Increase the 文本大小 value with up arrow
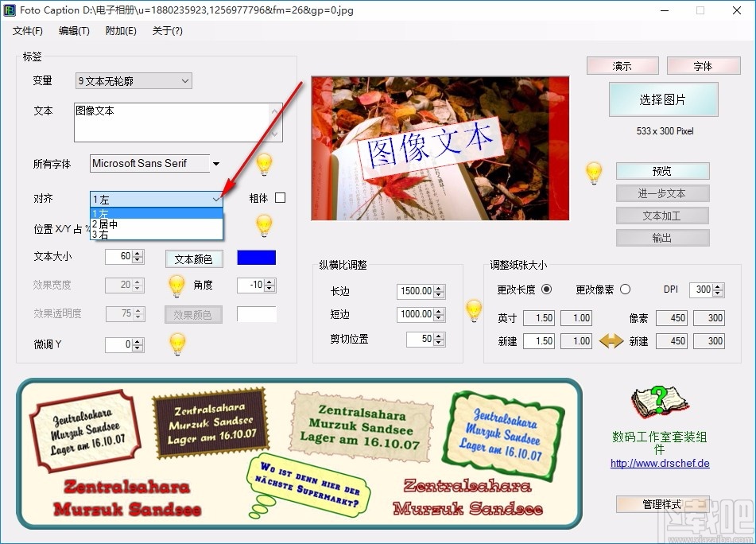Image resolution: width=756 pixels, height=544 pixels. coord(138,253)
